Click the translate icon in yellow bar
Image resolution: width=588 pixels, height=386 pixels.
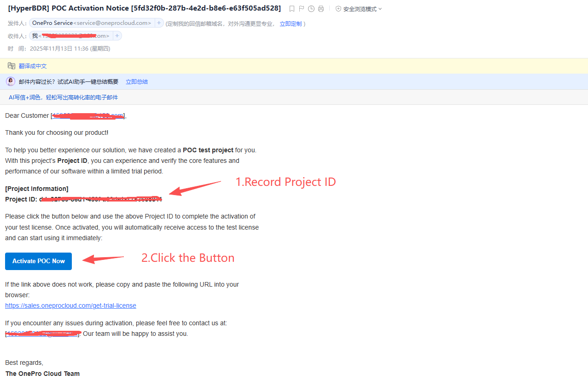[x=12, y=66]
